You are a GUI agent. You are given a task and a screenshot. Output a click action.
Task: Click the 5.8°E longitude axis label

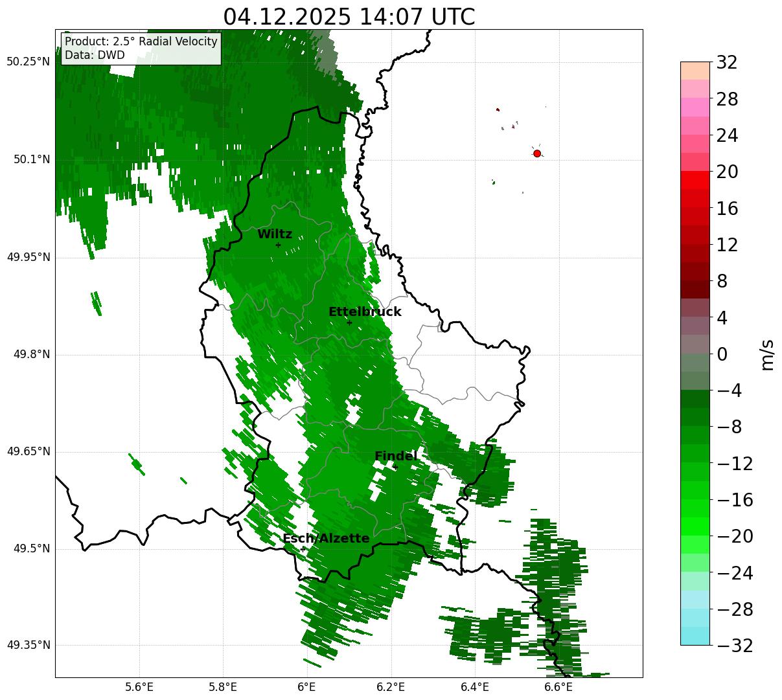click(224, 687)
